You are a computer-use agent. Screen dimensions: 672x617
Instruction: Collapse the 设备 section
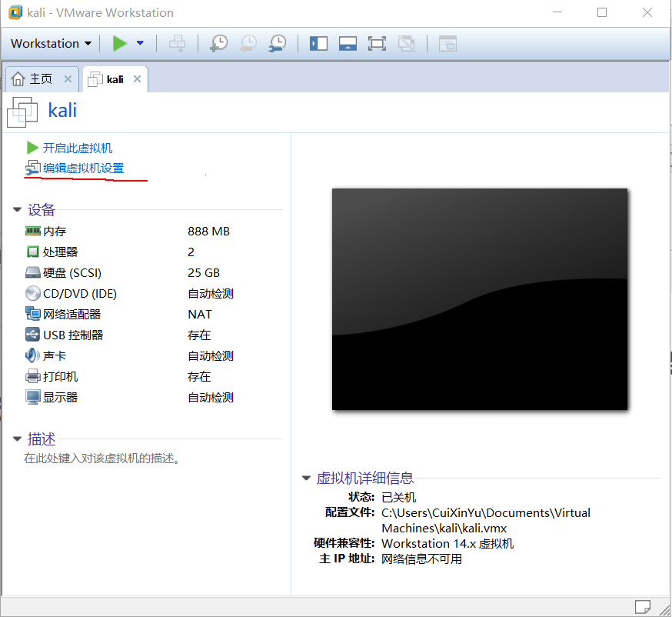point(18,210)
